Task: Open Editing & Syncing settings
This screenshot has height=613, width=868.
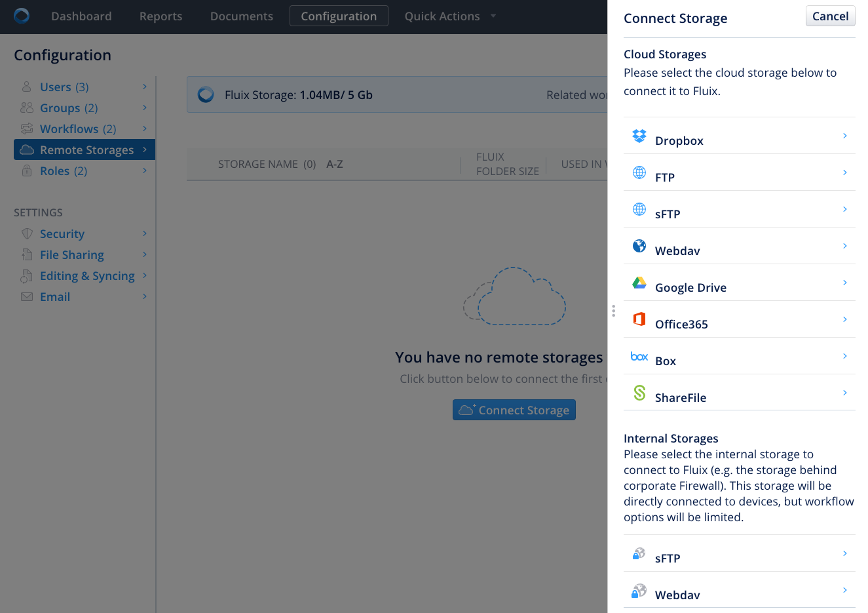Action: click(87, 276)
